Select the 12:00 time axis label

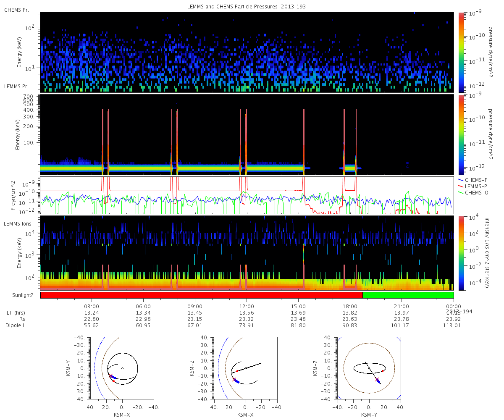pos(247,307)
